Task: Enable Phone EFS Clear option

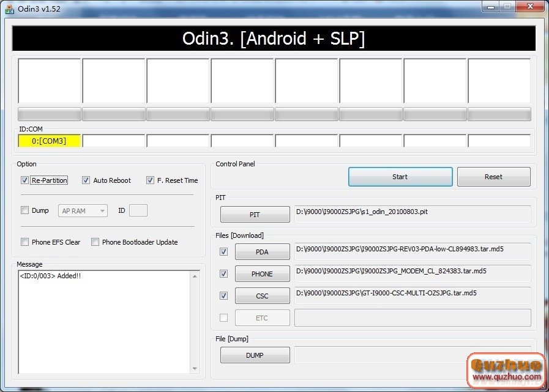Action: [24, 242]
